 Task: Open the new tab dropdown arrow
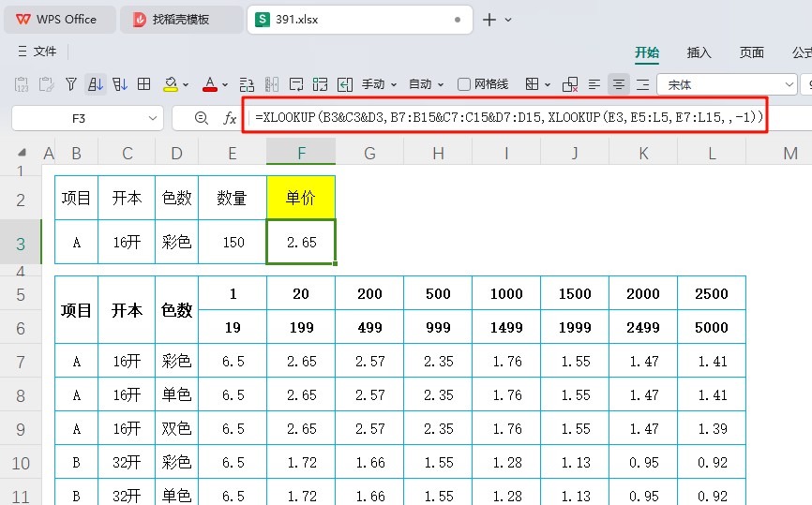(508, 20)
